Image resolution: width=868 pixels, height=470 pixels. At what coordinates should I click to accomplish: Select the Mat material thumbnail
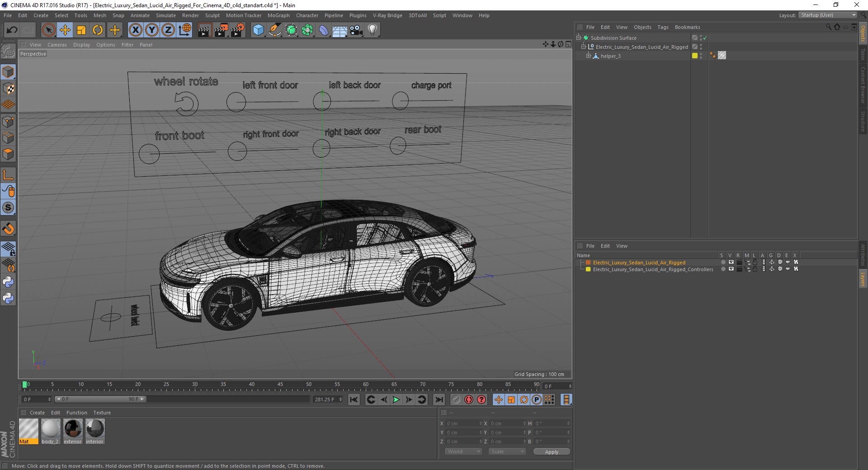[28, 432]
